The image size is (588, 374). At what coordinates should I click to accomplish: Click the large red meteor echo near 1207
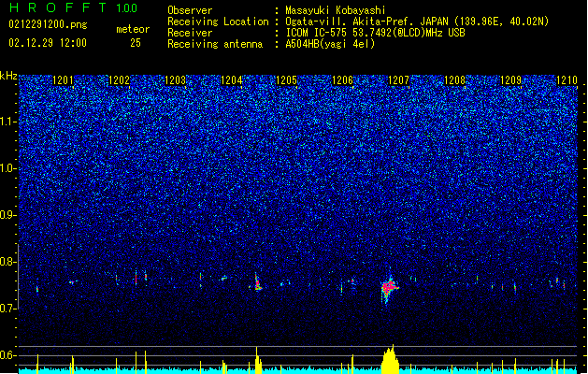(389, 288)
